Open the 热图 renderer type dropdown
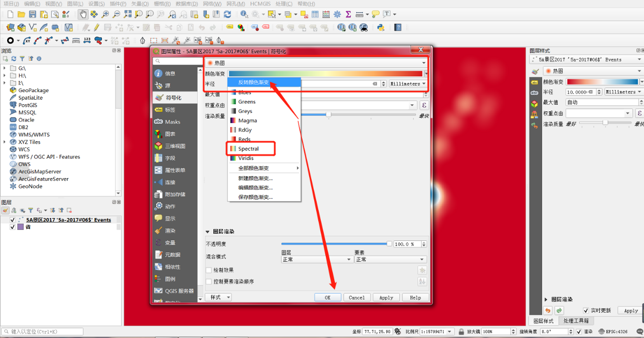644x338 pixels. (316, 63)
